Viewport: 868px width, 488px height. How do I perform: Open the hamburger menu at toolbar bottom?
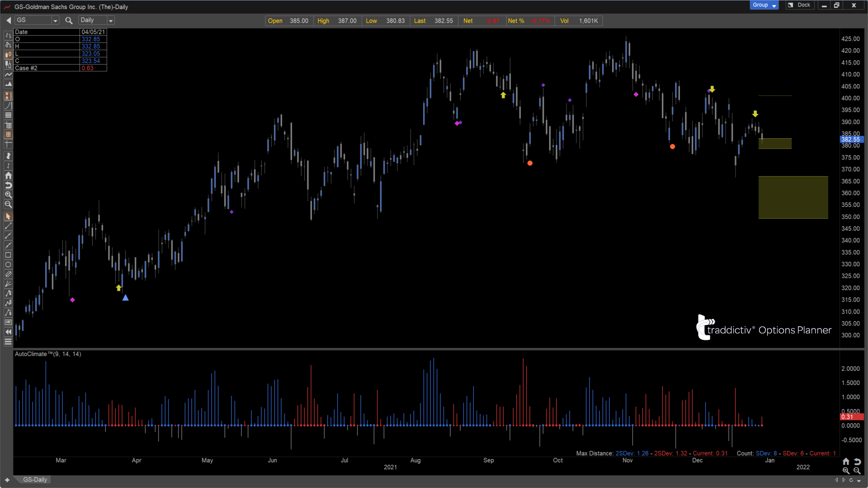click(8, 342)
